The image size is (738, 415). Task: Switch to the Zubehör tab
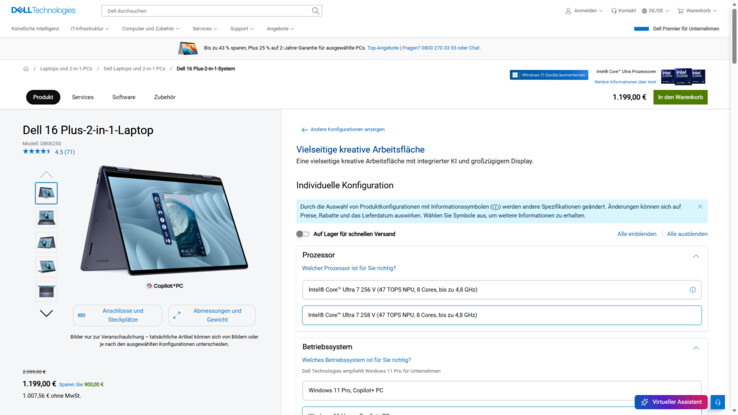(x=165, y=97)
